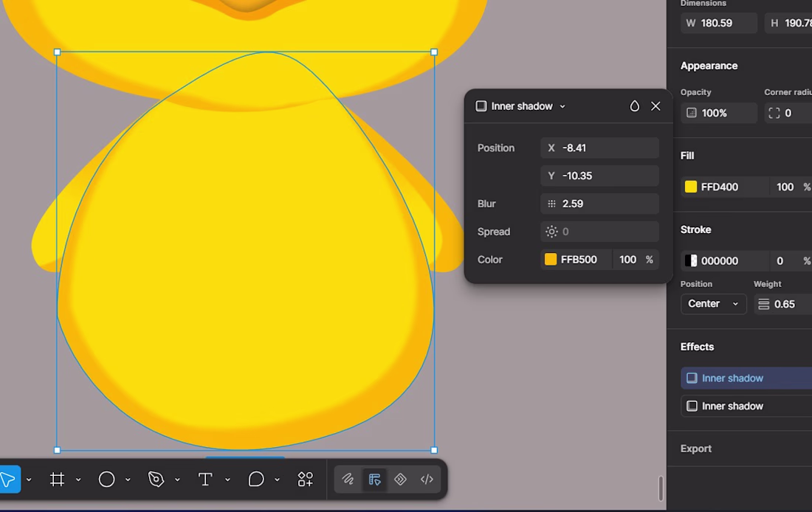Edit layer opacity 100% field
812x512 pixels.
coord(719,113)
